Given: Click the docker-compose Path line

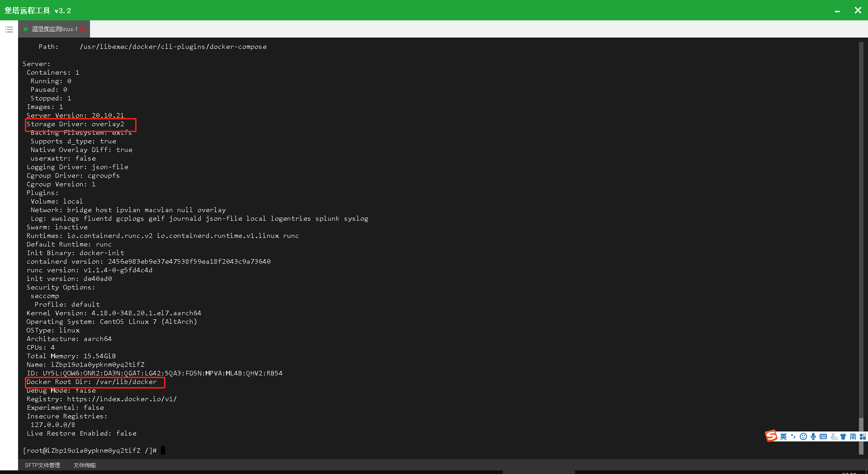Looking at the screenshot, I should (x=152, y=47).
